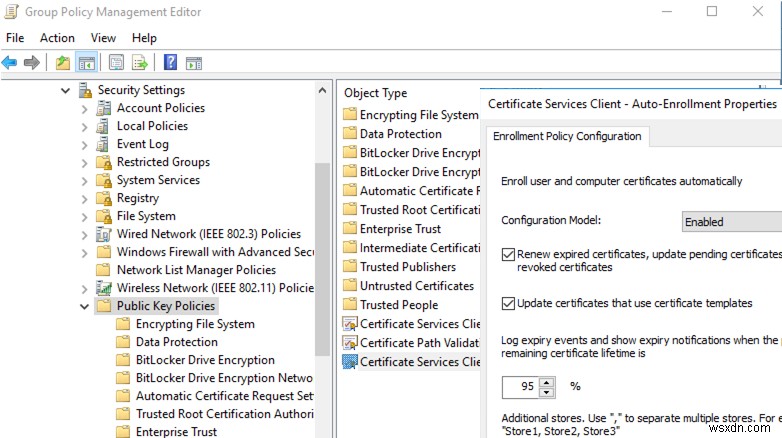Click the blue Help toolbar icon
The height and width of the screenshot is (438, 782).
tap(170, 63)
